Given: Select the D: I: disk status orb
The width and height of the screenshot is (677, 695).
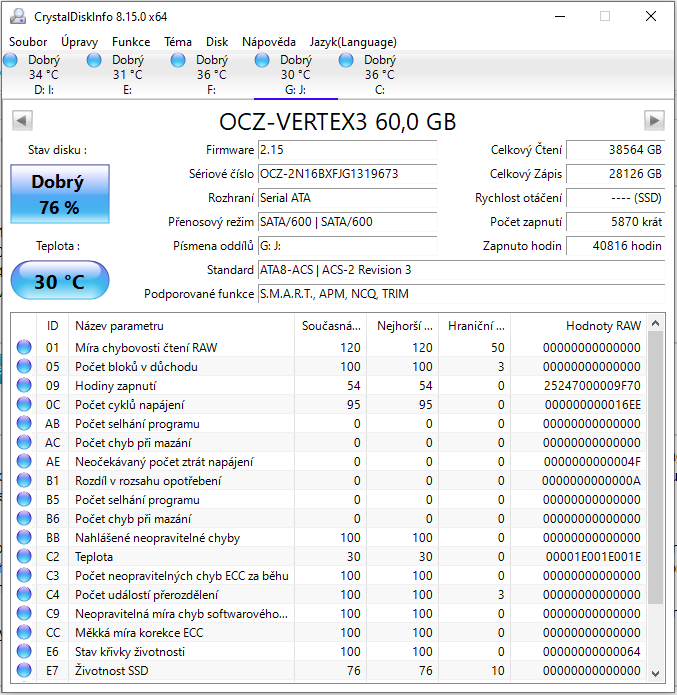Looking at the screenshot, I should click(11, 61).
